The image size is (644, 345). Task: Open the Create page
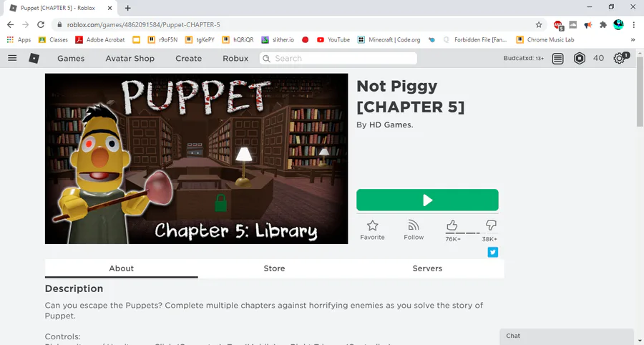[x=188, y=58]
